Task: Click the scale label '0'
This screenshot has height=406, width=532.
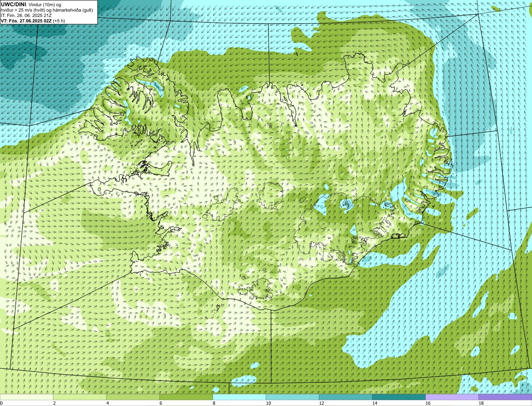Action: click(1, 403)
